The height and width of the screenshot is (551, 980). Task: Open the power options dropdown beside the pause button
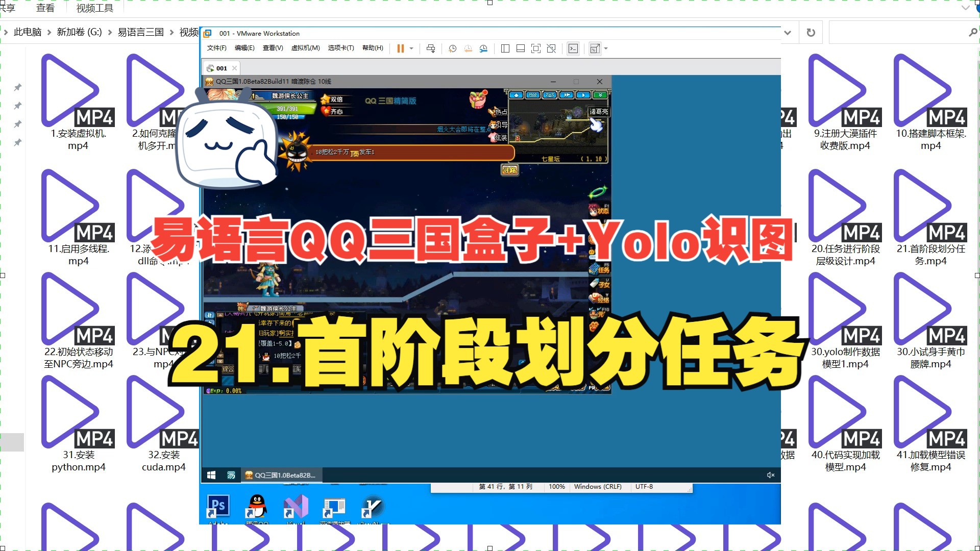(411, 48)
